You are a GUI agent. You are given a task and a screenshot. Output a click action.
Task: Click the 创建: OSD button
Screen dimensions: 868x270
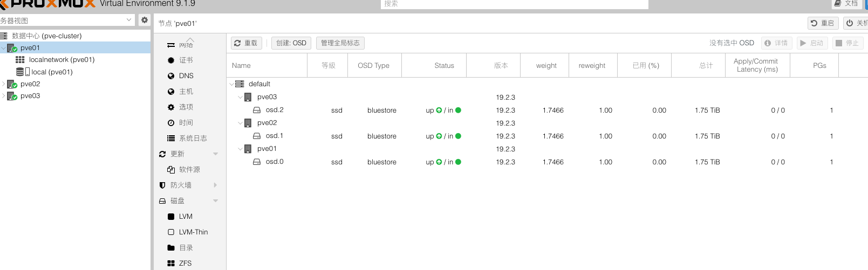coord(291,43)
